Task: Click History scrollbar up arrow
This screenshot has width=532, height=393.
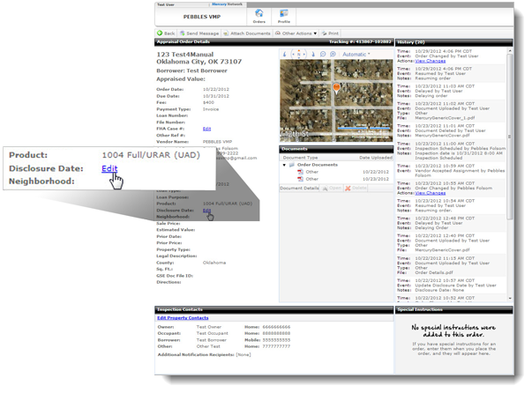Action: pos(510,50)
